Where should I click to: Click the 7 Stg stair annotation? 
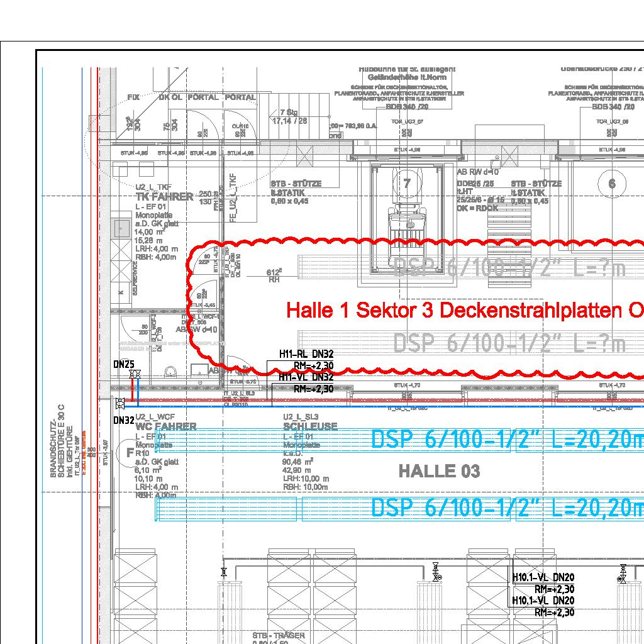pyautogui.click(x=287, y=112)
